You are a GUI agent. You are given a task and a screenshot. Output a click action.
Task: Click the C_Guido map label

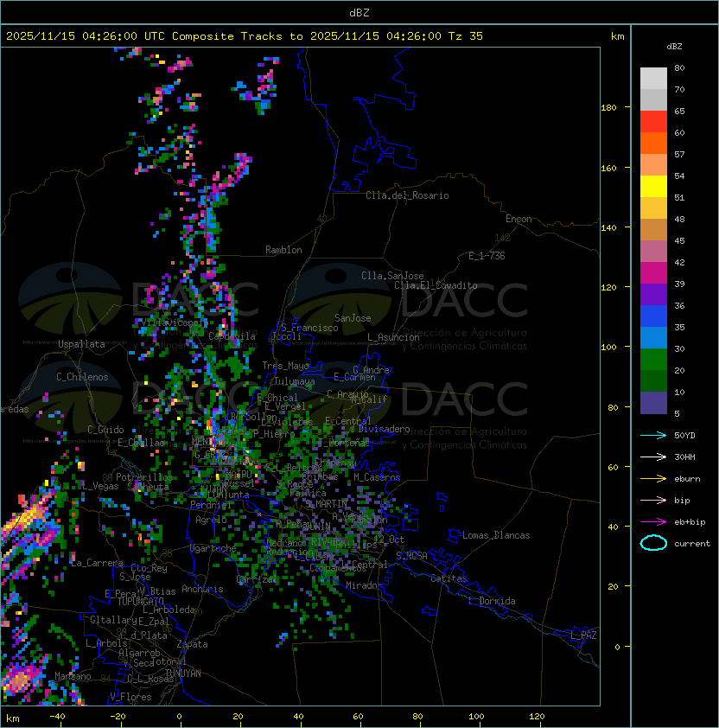[105, 430]
